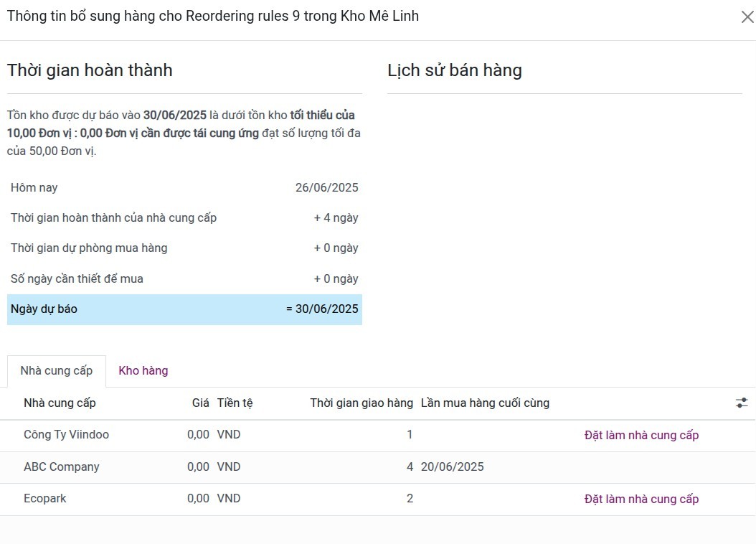This screenshot has width=756, height=544.
Task: Sort by the Giá column header
Action: pyautogui.click(x=201, y=403)
